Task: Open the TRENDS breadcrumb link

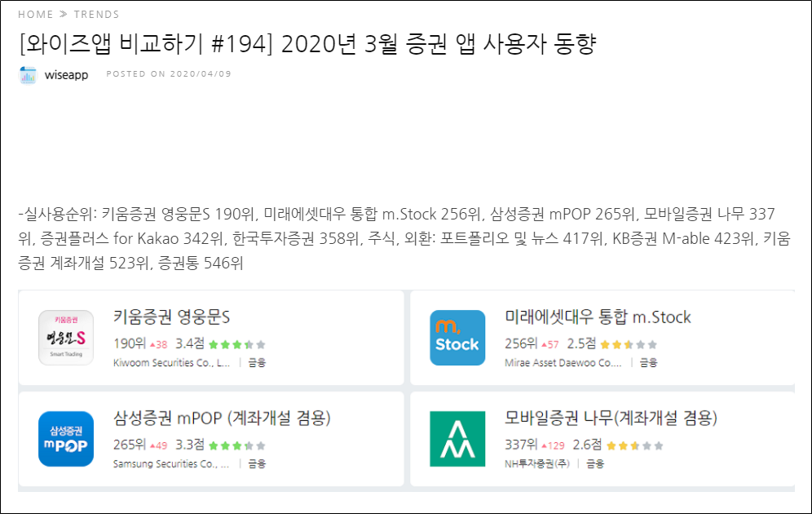Action: click(96, 15)
